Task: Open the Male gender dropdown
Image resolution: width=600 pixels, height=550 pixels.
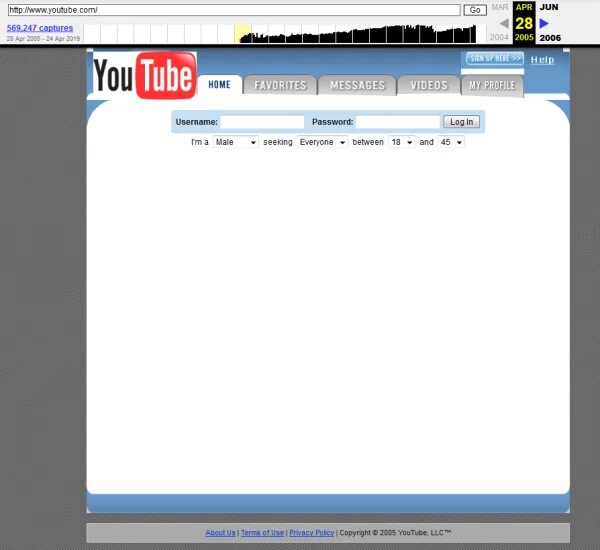Action: pyautogui.click(x=235, y=142)
